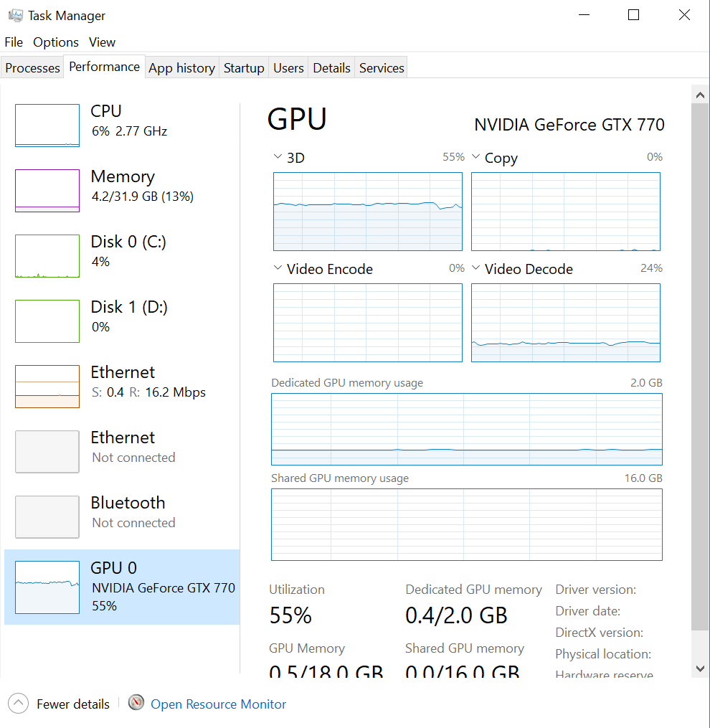Click the Fewer details collapse arrow icon
This screenshot has height=728, width=710.
point(18,704)
